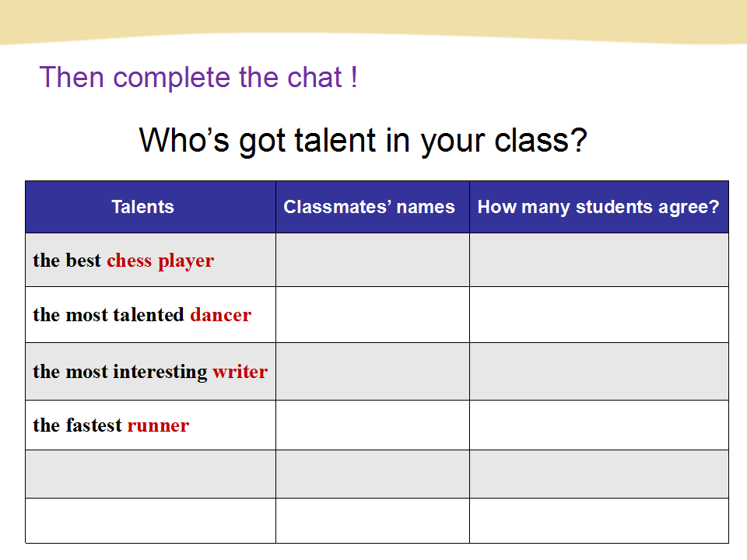Select the students-agree cell for runner

(x=598, y=425)
